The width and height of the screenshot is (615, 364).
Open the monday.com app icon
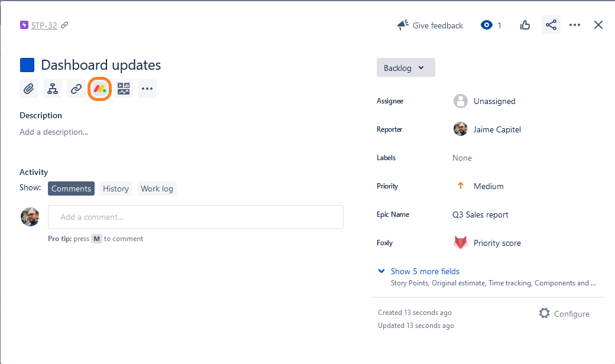pos(99,89)
